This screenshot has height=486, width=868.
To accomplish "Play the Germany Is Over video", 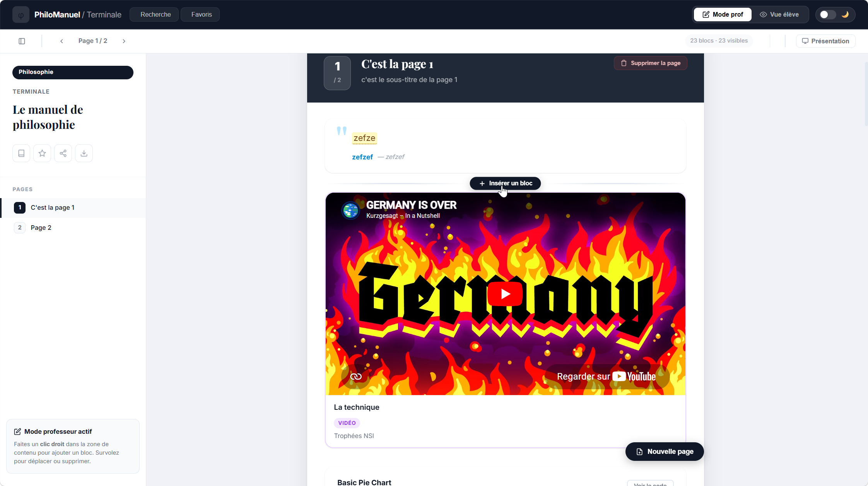I will 505,294.
